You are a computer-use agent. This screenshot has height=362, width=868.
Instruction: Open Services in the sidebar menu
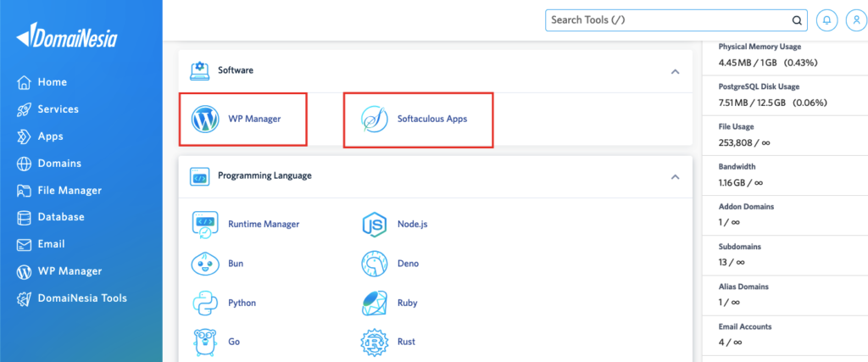58,109
